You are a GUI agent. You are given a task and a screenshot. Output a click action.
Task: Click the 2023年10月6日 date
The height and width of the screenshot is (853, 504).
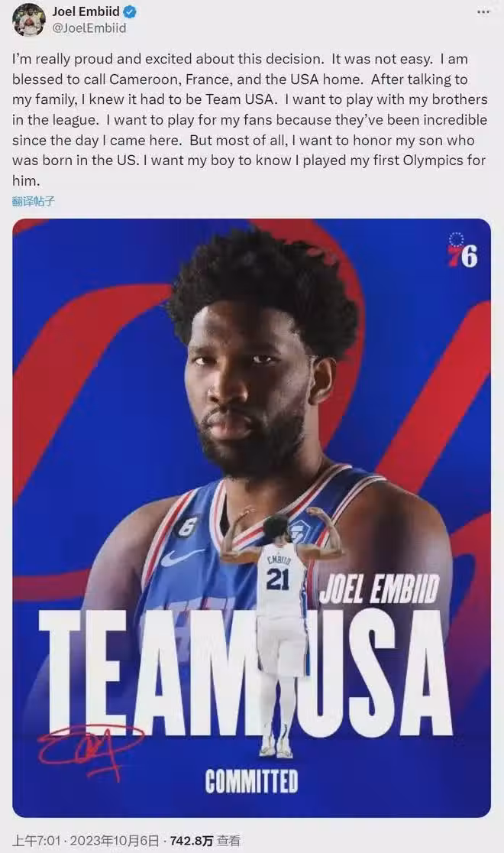click(115, 841)
